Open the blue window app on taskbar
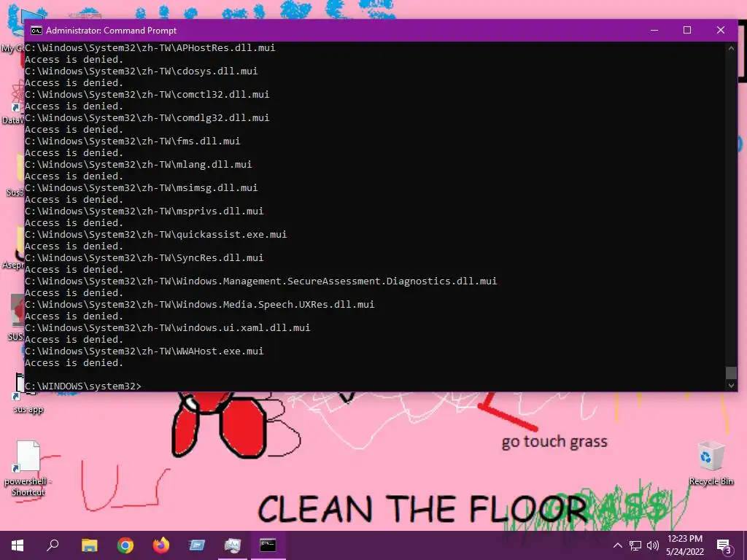 tap(197, 545)
